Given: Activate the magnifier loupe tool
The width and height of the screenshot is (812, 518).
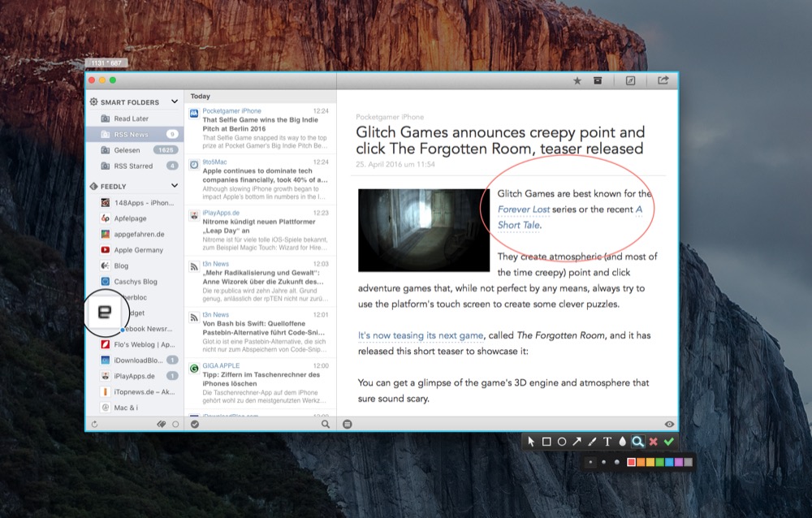Looking at the screenshot, I should [638, 442].
